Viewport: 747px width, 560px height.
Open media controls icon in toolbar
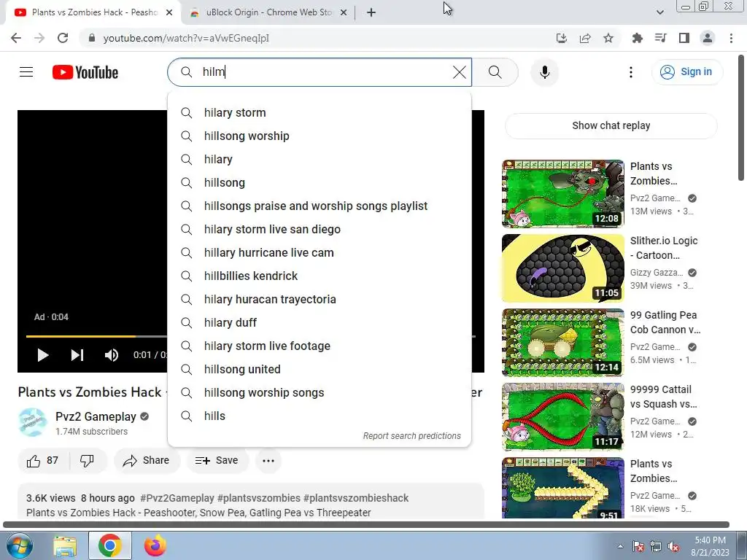[660, 38]
